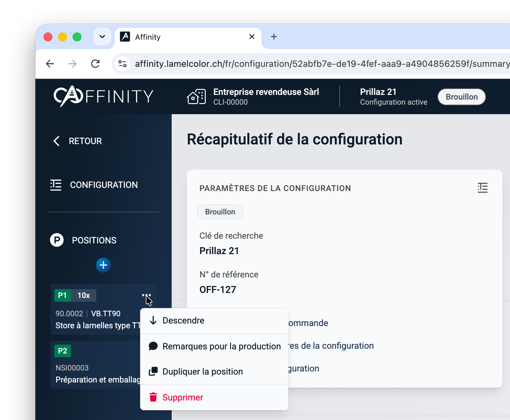
Task: Click the Entreprise revendeuse Sàrl client name
Action: click(x=266, y=92)
